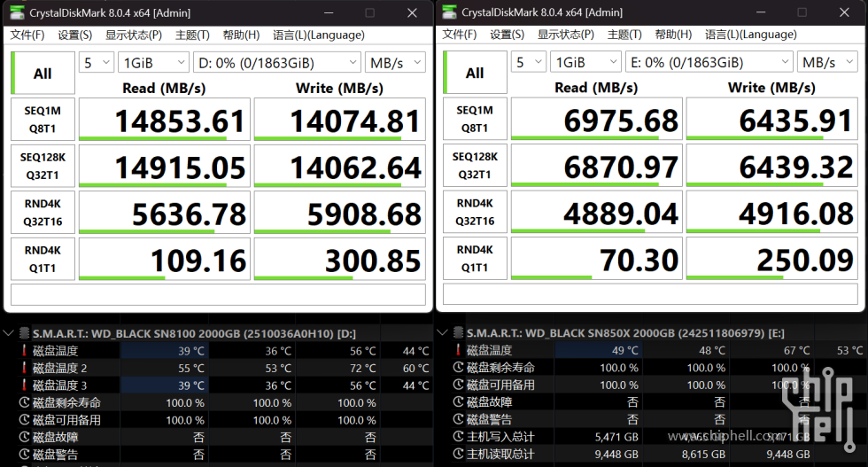Click the 70.30 read result
The height and width of the screenshot is (467, 868).
(597, 259)
